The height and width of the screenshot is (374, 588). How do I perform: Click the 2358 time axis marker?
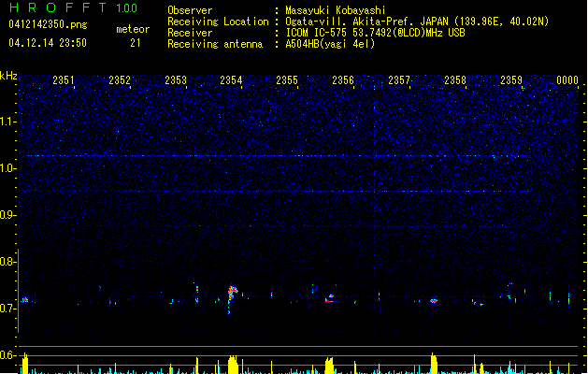455,80
